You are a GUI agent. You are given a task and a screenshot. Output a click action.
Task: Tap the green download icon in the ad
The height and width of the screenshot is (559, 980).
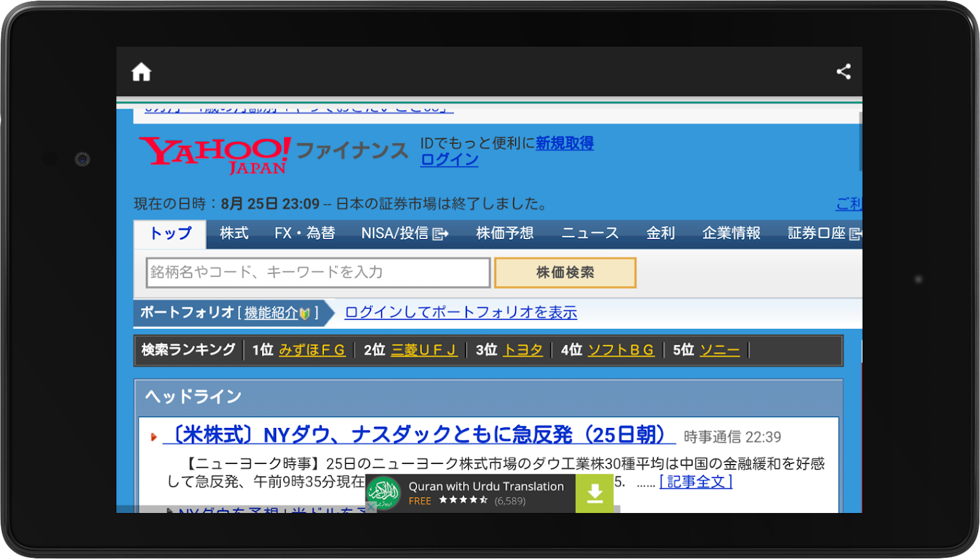595,493
